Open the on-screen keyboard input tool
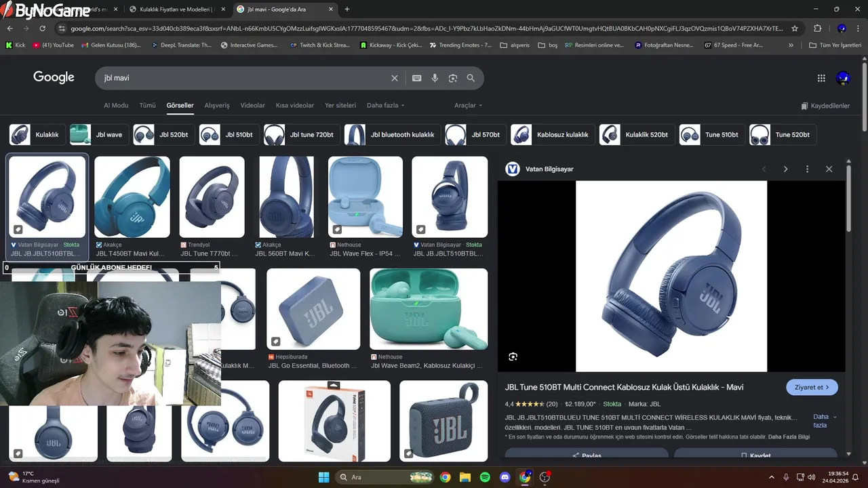Screen dimensions: 868x488 click(417, 78)
